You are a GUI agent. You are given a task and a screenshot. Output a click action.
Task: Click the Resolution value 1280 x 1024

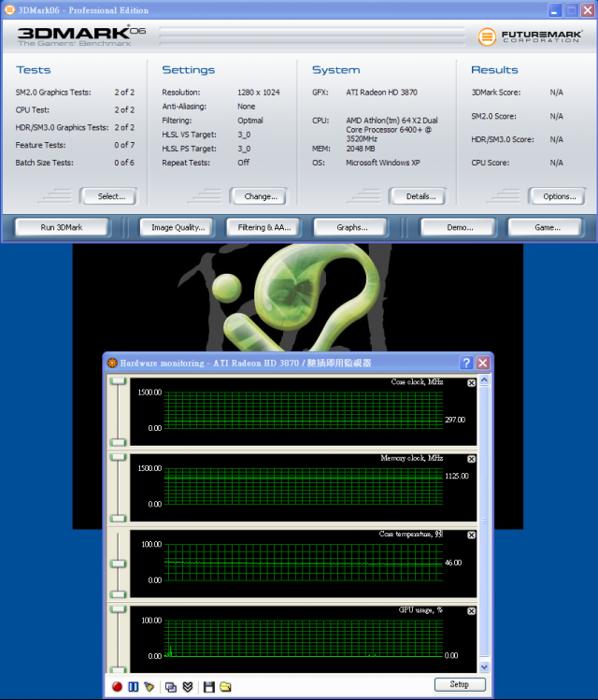click(259, 93)
